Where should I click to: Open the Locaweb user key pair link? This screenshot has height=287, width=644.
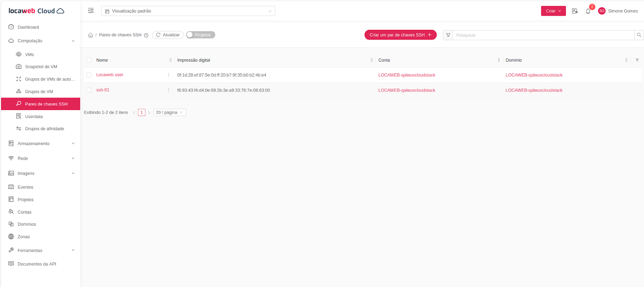click(109, 75)
